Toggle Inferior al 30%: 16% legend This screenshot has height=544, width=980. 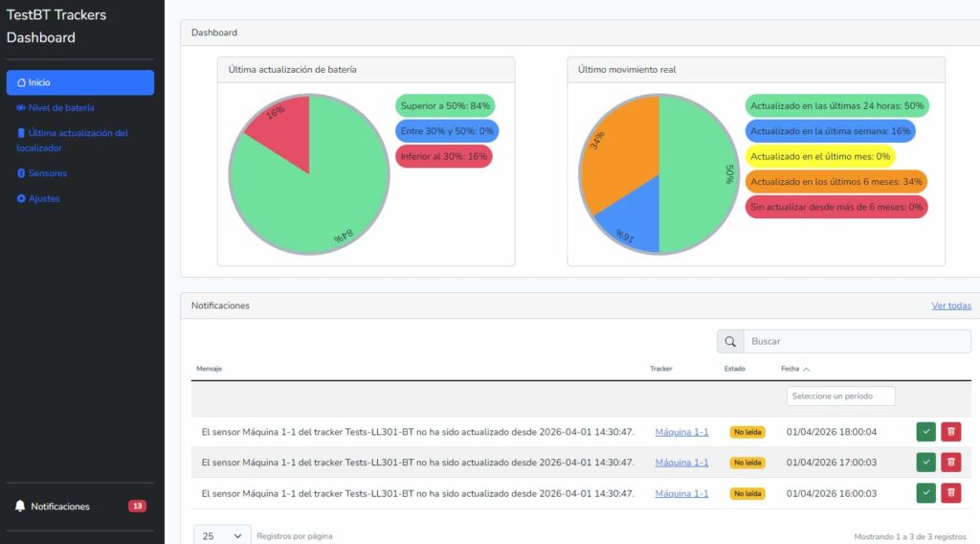pos(444,156)
